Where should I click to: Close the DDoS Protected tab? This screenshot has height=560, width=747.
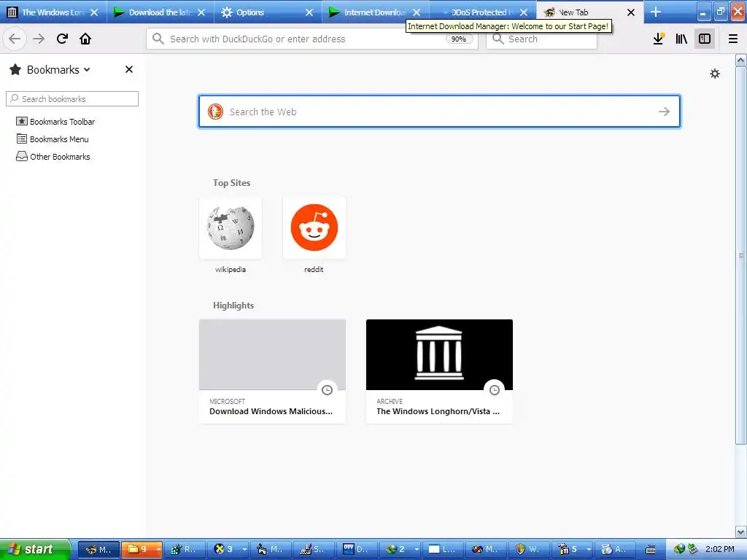coord(524,12)
